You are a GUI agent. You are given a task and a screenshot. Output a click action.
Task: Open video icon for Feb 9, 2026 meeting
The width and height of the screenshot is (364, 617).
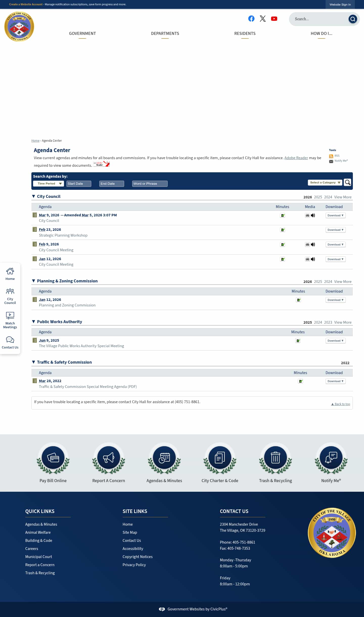(307, 244)
